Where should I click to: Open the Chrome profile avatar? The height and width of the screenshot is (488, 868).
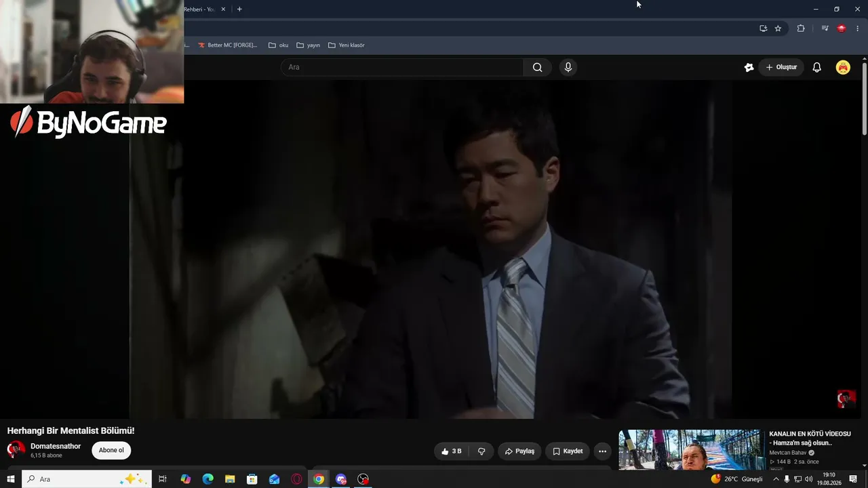pos(842,28)
